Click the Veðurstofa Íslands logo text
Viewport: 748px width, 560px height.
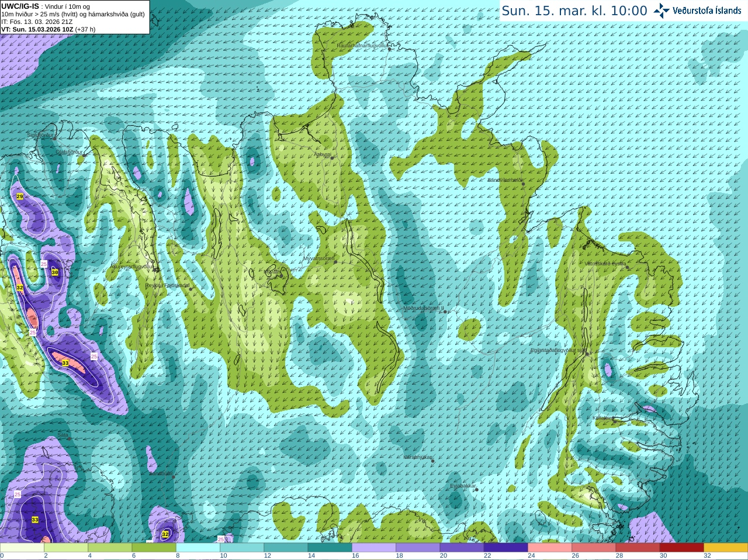pos(707,11)
